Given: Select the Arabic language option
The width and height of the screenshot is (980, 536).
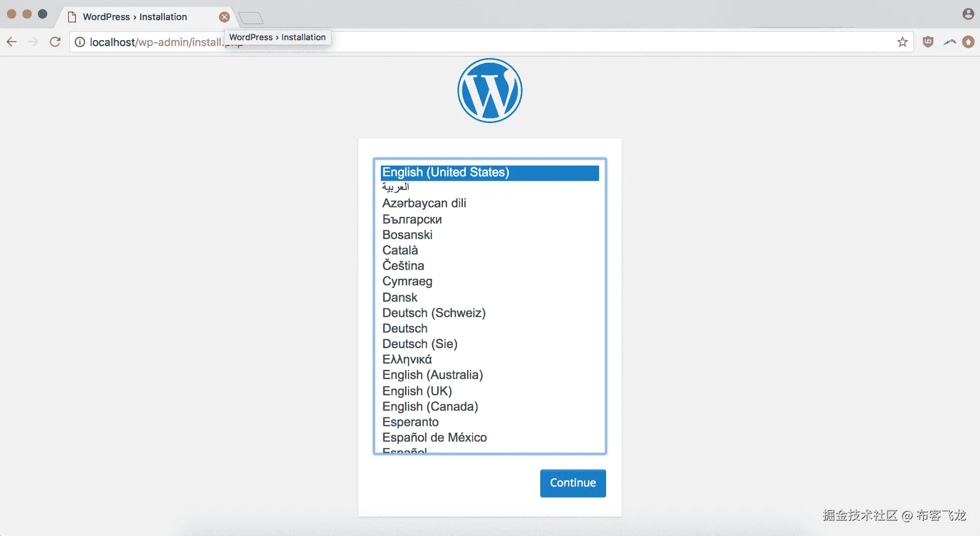Looking at the screenshot, I should pyautogui.click(x=490, y=187).
